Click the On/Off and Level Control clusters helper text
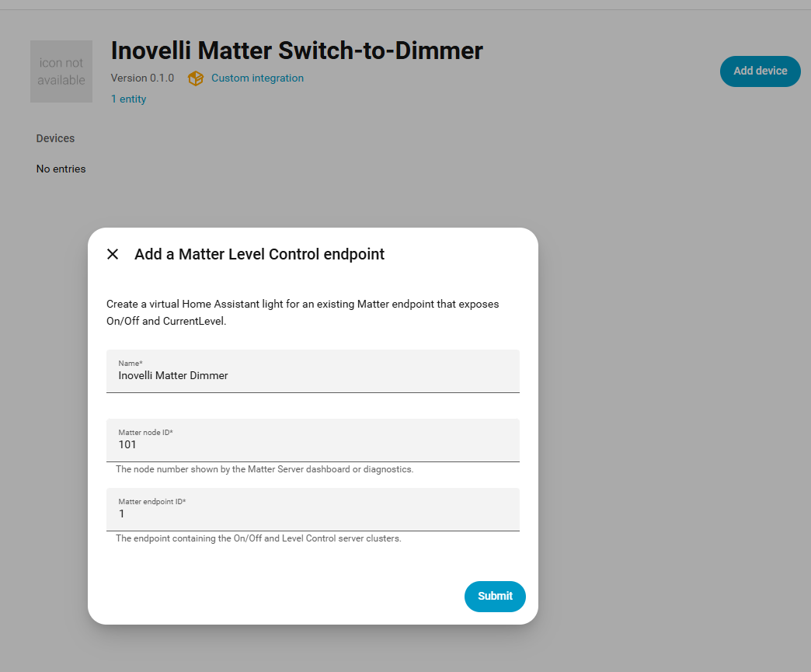The width and height of the screenshot is (811, 672). pos(259,538)
